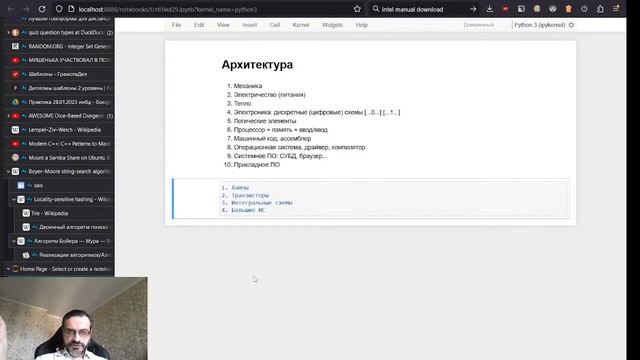Open the Help menu
The width and height of the screenshot is (640, 360).
pyautogui.click(x=362, y=25)
